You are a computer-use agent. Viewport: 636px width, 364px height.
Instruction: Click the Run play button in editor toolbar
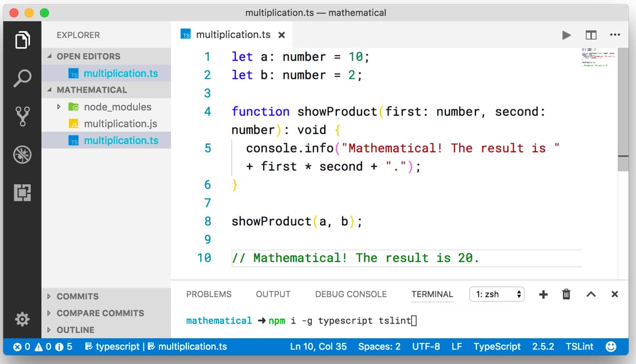click(567, 35)
